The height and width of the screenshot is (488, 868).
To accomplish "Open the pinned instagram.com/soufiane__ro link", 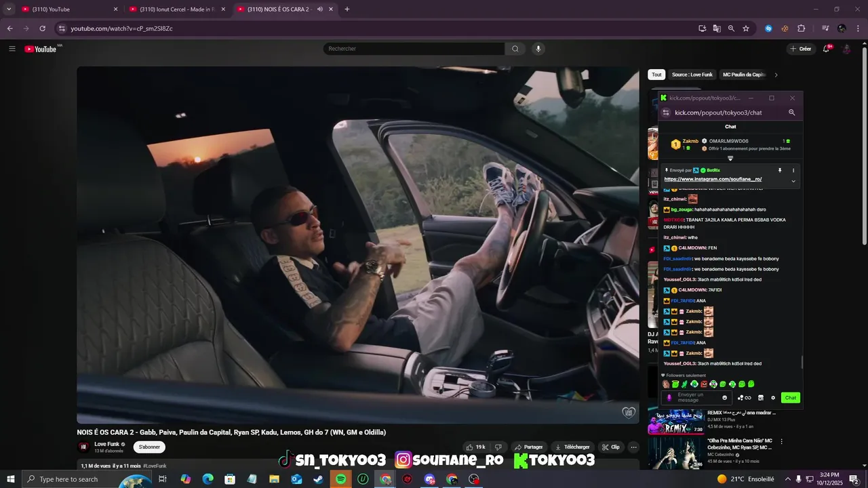I will pyautogui.click(x=713, y=180).
